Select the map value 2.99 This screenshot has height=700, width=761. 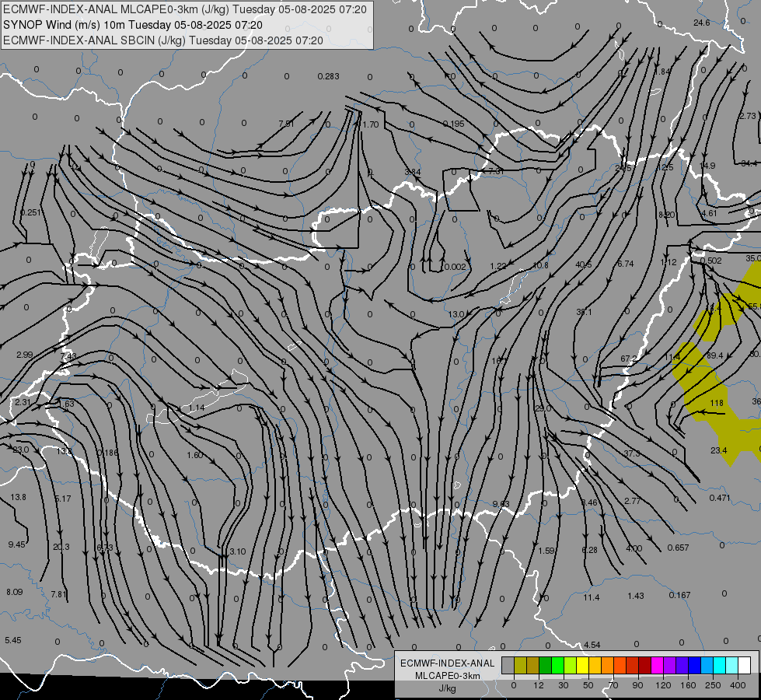click(25, 355)
